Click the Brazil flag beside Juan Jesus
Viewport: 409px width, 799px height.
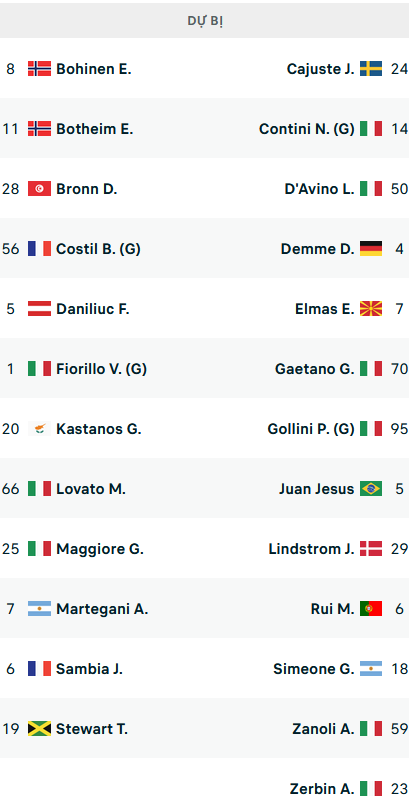coord(371,489)
